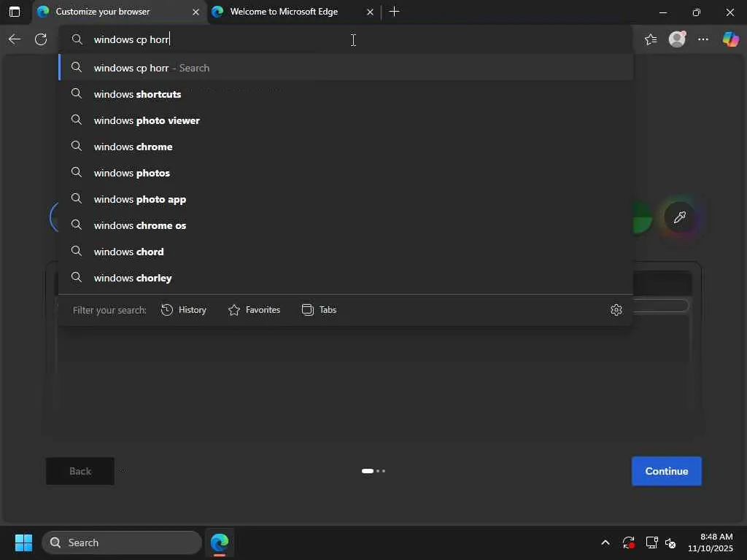
Task: Open the user profile avatar
Action: 677,39
